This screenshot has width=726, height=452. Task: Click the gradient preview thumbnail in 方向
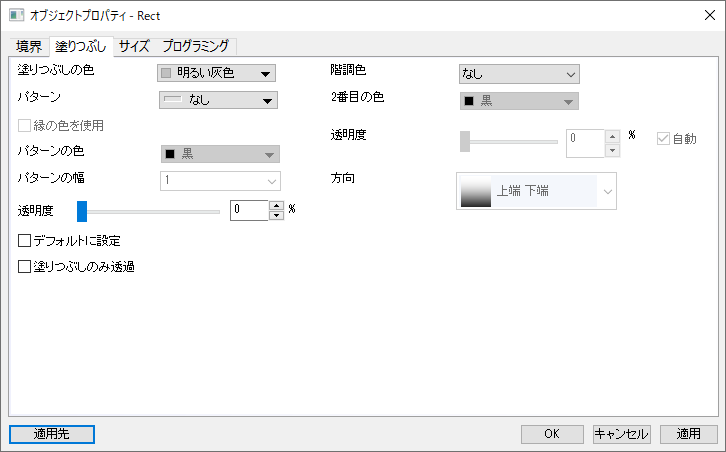(476, 191)
